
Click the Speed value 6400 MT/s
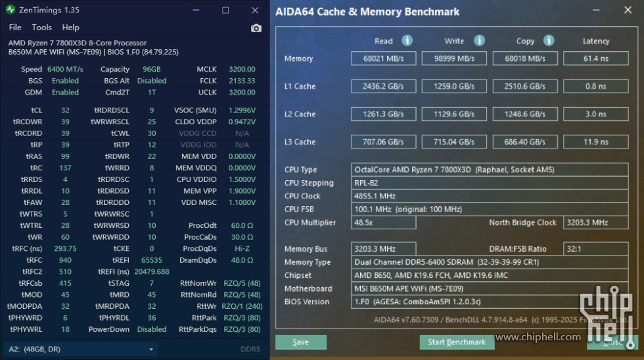point(65,69)
